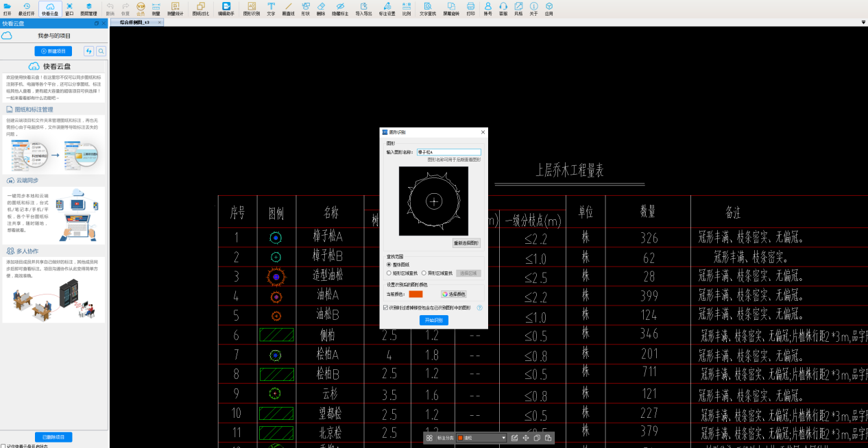
Task: Click the 恢复 redo icon
Action: (x=125, y=8)
